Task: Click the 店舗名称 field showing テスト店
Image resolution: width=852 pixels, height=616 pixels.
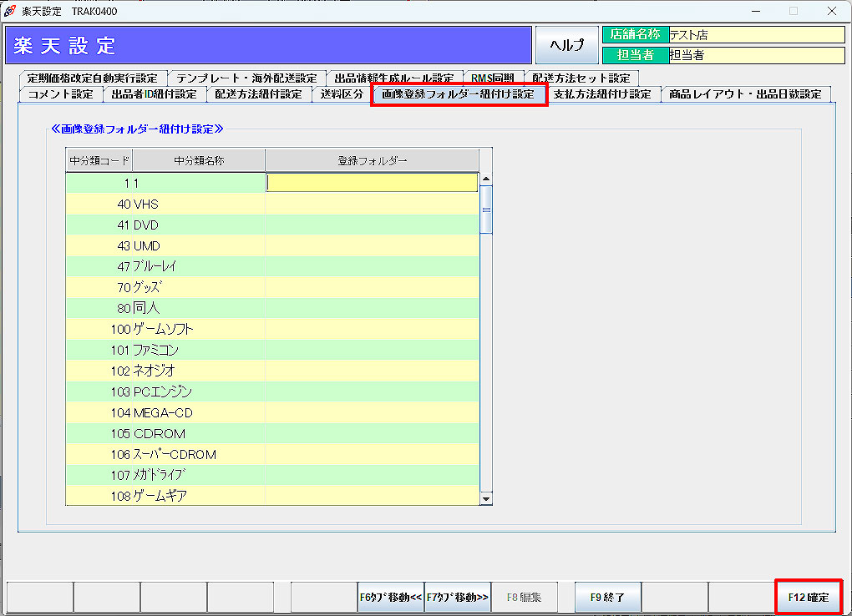Action: pos(756,35)
